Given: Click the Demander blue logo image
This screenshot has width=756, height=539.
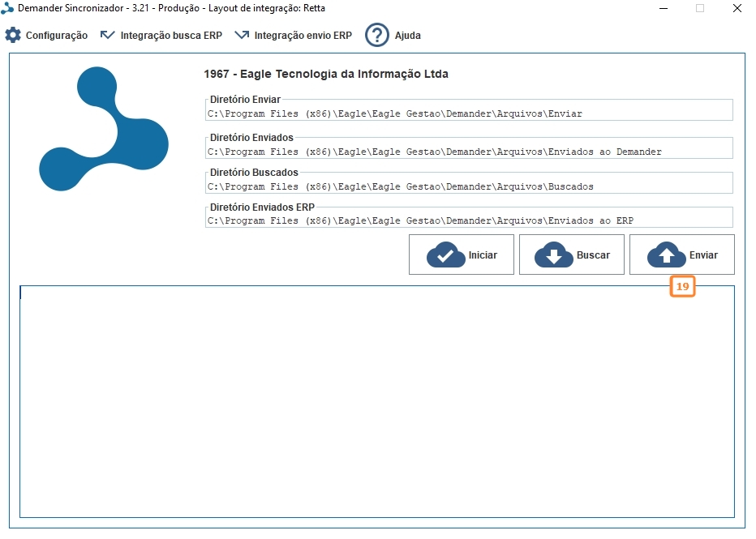Looking at the screenshot, I should 104,129.
